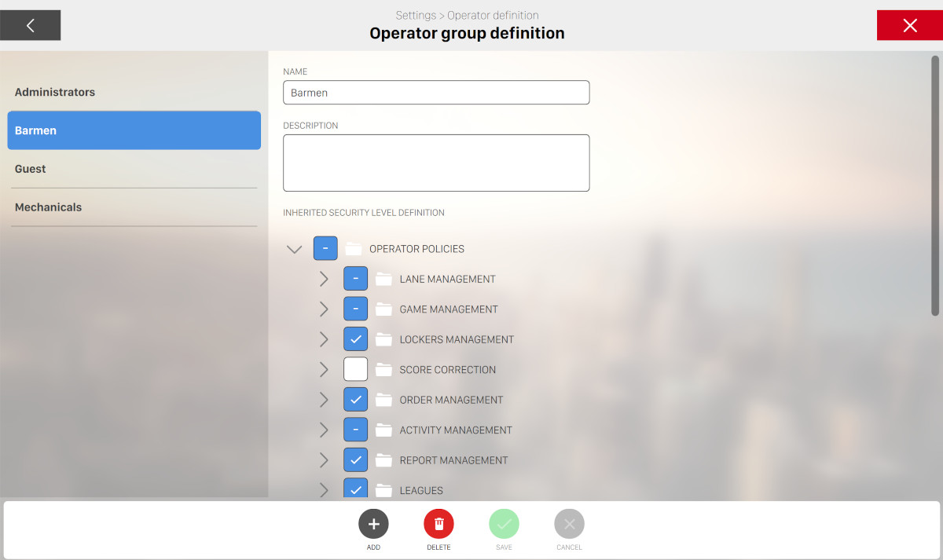Click the gray Cancel X icon

click(x=569, y=524)
